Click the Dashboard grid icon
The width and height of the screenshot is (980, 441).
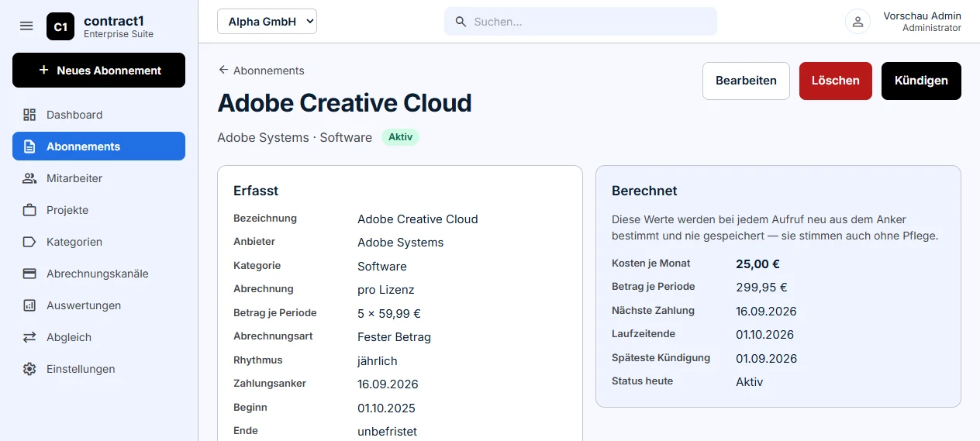(x=29, y=115)
